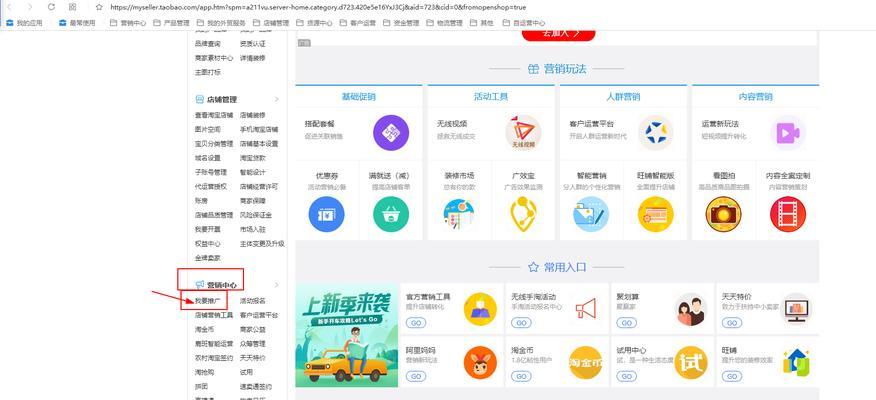Open the 物流管理 bookmark folder
This screenshot has width=876, height=400.
coord(444,23)
